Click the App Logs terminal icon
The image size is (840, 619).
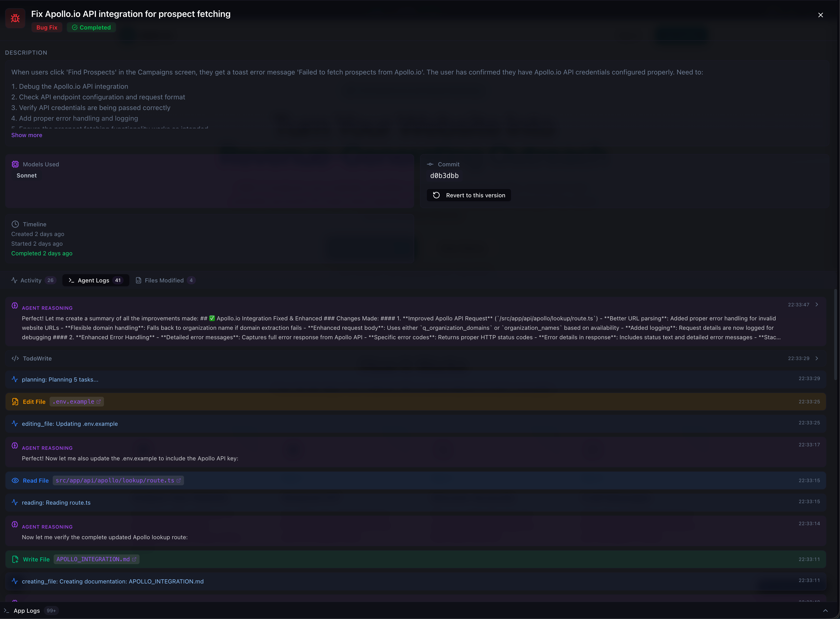point(6,610)
